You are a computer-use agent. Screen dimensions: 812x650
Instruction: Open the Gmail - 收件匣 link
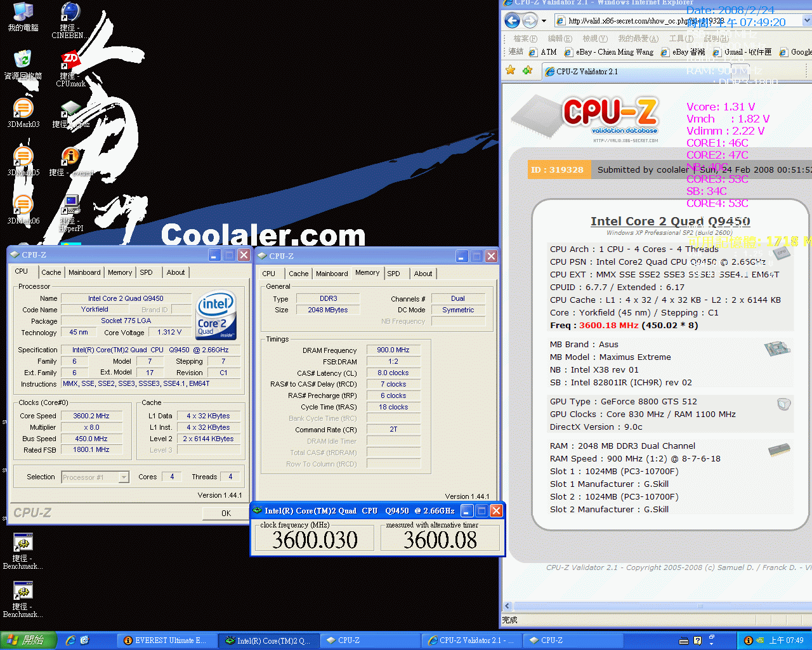[x=742, y=52]
